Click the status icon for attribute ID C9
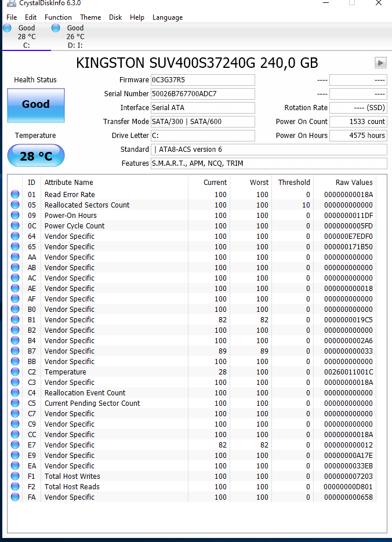392x542 pixels. click(x=15, y=424)
